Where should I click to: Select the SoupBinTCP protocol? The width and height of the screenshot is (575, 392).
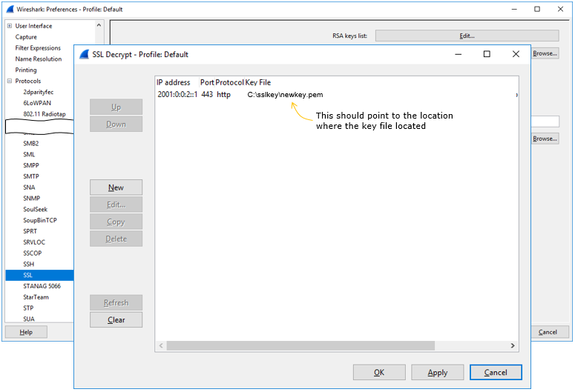[x=40, y=220]
